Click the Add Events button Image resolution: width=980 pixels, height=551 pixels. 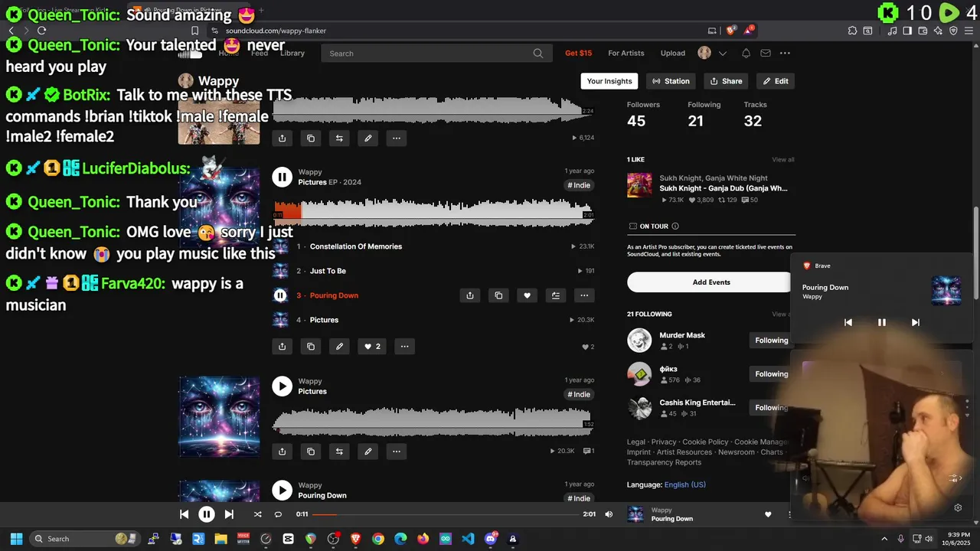[711, 282]
